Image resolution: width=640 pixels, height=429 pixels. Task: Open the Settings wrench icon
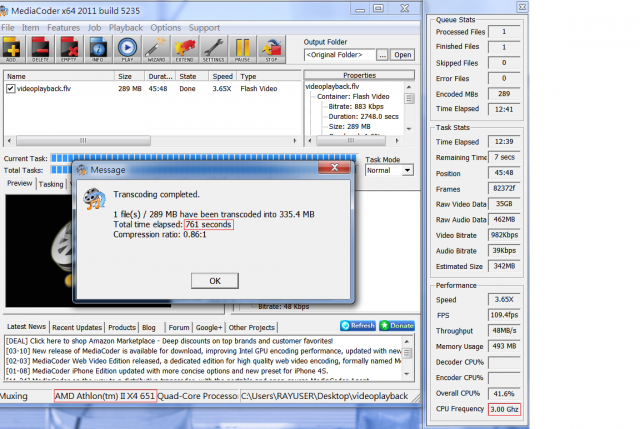click(x=213, y=49)
